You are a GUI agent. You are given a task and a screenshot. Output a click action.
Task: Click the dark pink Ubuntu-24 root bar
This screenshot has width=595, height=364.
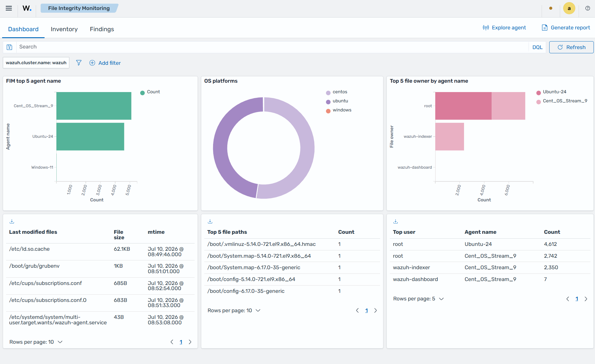(463, 106)
